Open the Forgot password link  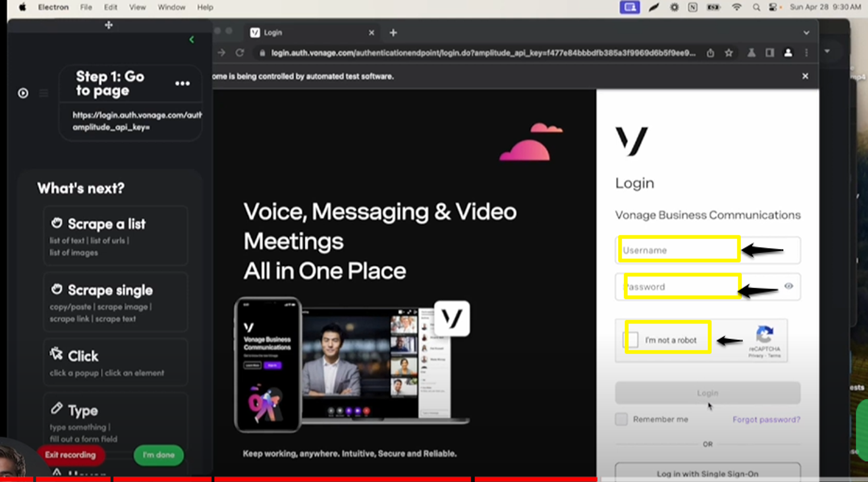(766, 420)
